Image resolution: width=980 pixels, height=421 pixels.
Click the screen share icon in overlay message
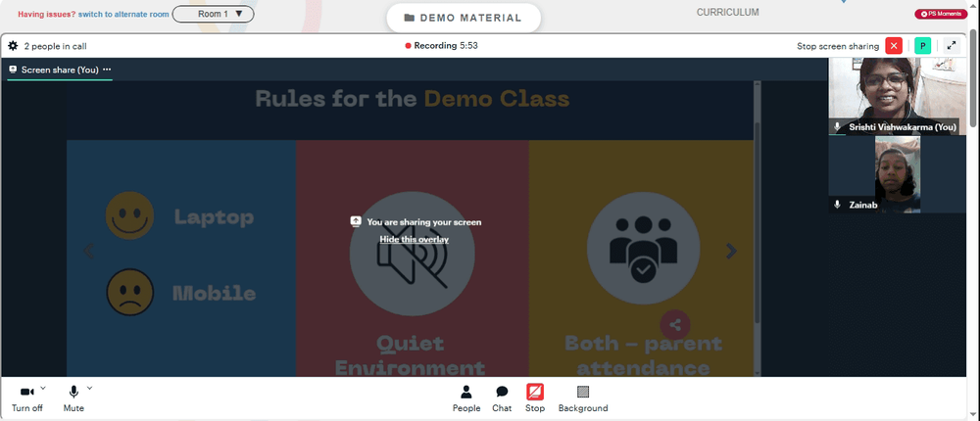356,221
